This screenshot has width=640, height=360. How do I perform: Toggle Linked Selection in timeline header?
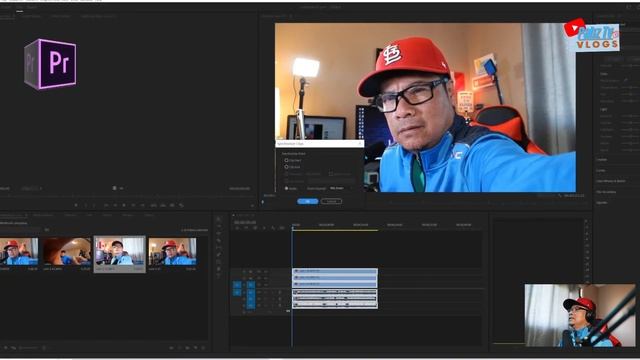coord(256,228)
